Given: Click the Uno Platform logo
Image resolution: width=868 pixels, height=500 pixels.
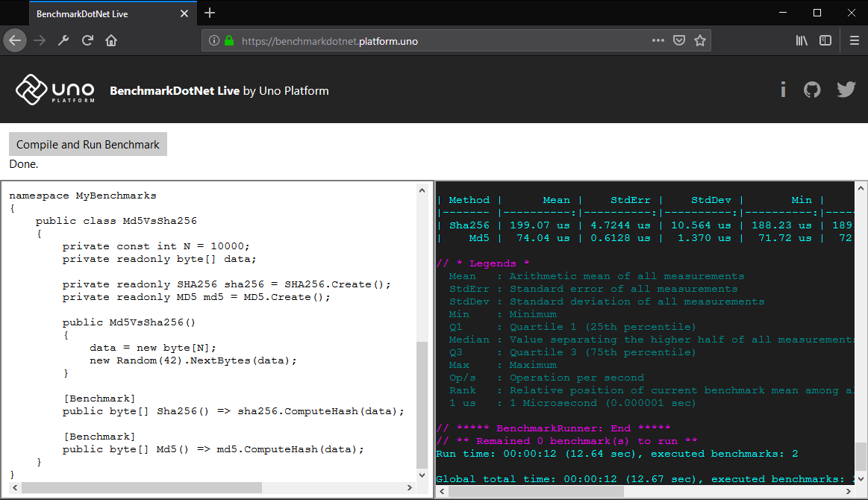Looking at the screenshot, I should click(x=54, y=90).
